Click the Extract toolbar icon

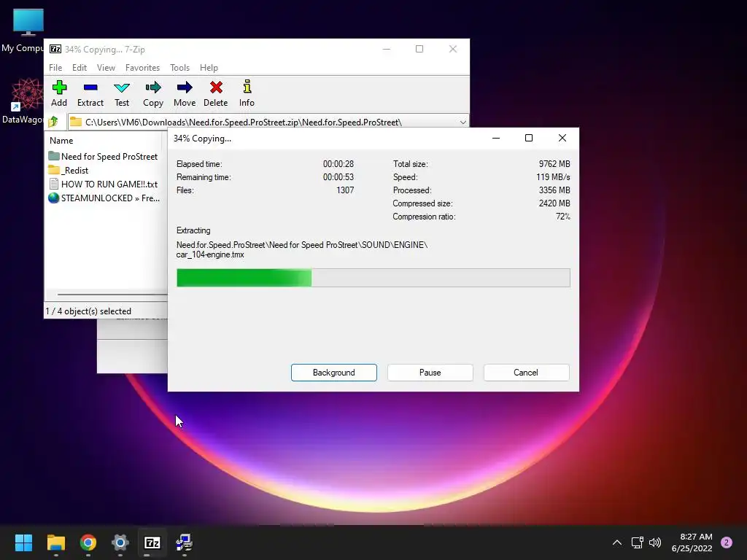[x=90, y=93]
